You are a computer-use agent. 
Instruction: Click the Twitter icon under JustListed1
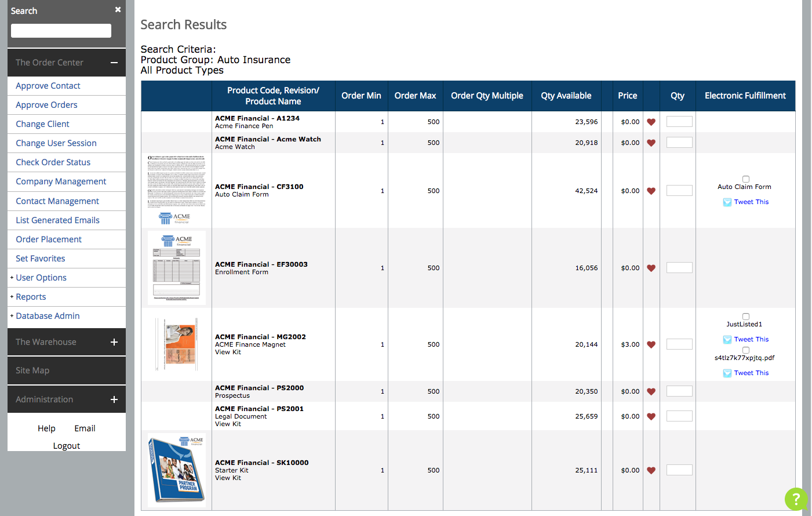coord(727,340)
